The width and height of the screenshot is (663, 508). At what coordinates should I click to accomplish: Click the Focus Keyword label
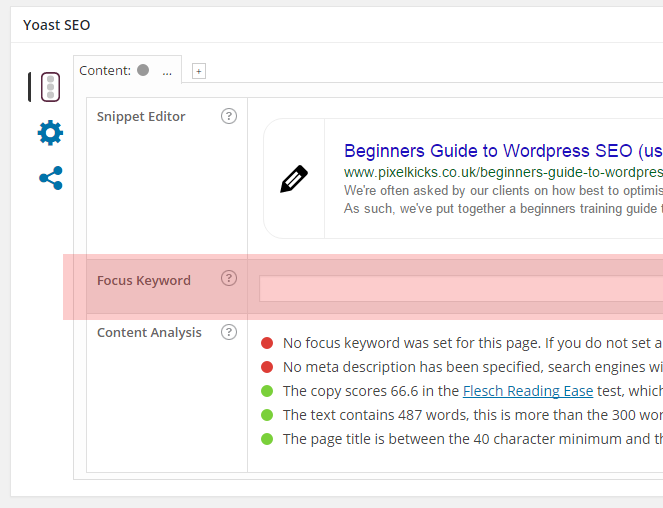click(x=144, y=281)
